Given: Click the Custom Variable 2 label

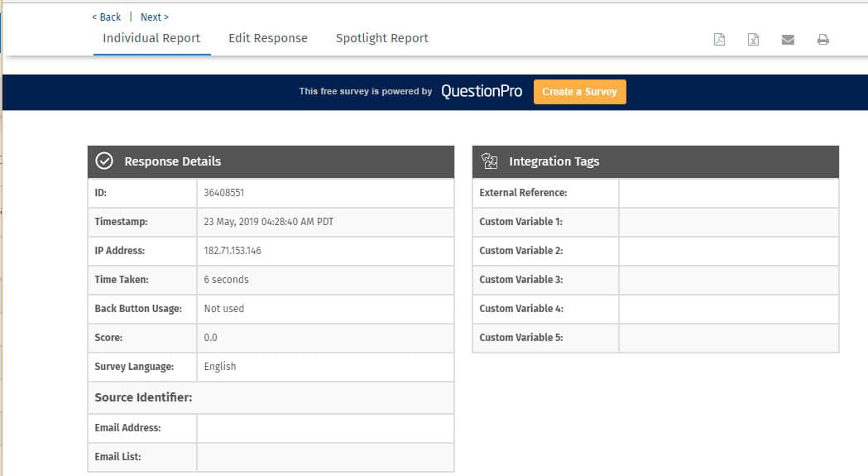Looking at the screenshot, I should click(x=521, y=251).
